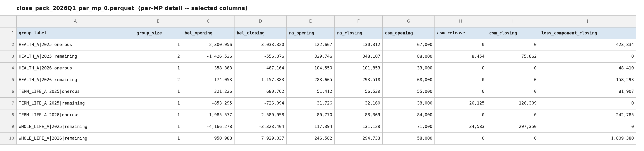The image size is (644, 151).
Task: Click bel_closing value 3,033,320
Action: [x=260, y=45]
